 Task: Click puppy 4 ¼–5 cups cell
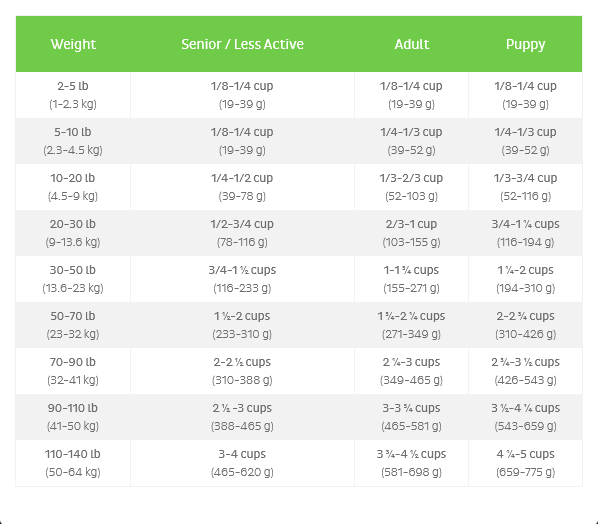click(x=525, y=463)
